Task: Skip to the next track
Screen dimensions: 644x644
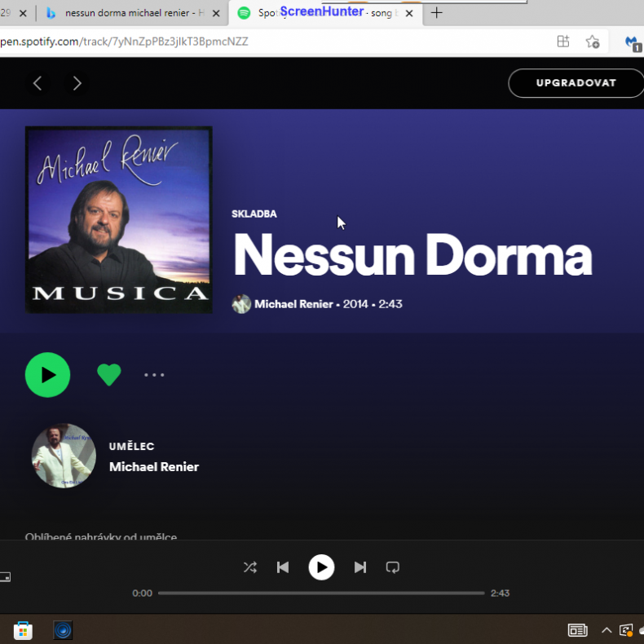Action: [360, 567]
